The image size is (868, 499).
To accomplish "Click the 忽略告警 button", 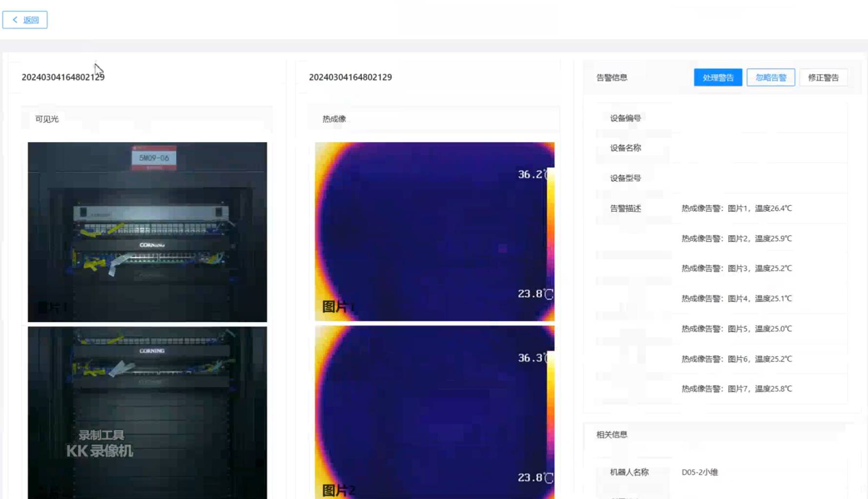I will [770, 77].
